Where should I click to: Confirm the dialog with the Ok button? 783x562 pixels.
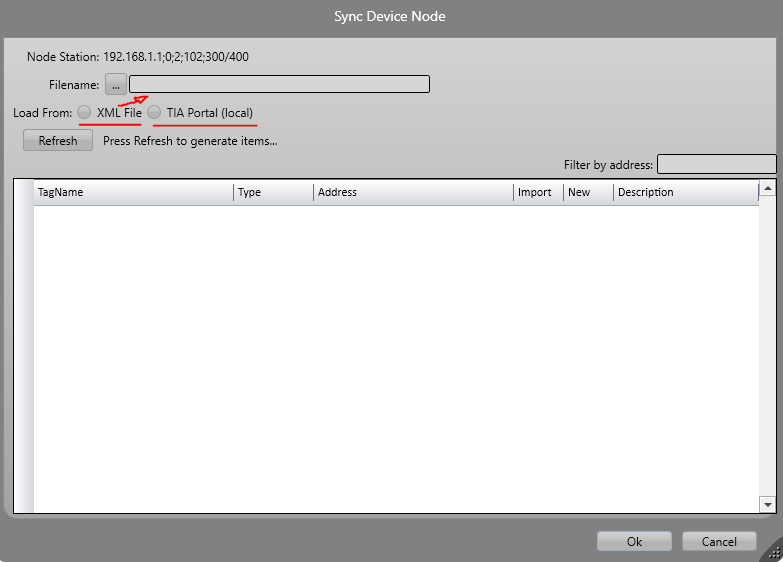pyautogui.click(x=634, y=541)
